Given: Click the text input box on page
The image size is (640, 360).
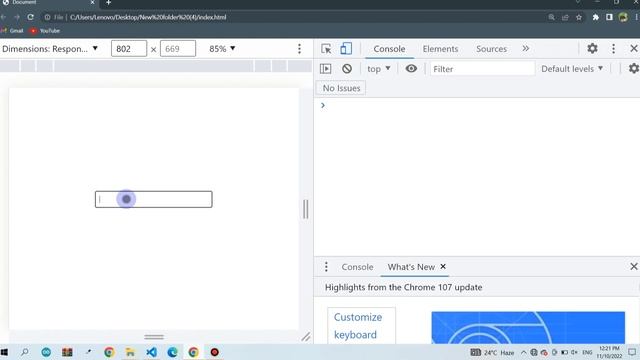Looking at the screenshot, I should (153, 199).
